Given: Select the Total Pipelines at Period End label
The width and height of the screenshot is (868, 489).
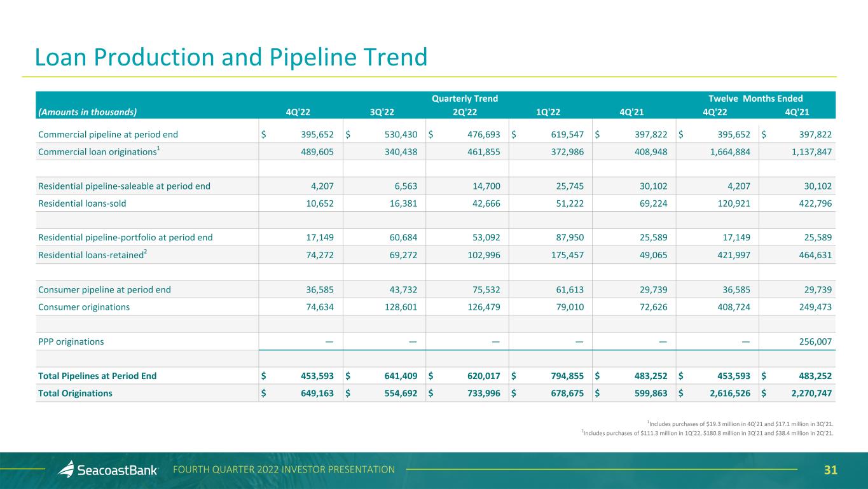Looking at the screenshot, I should click(97, 376).
